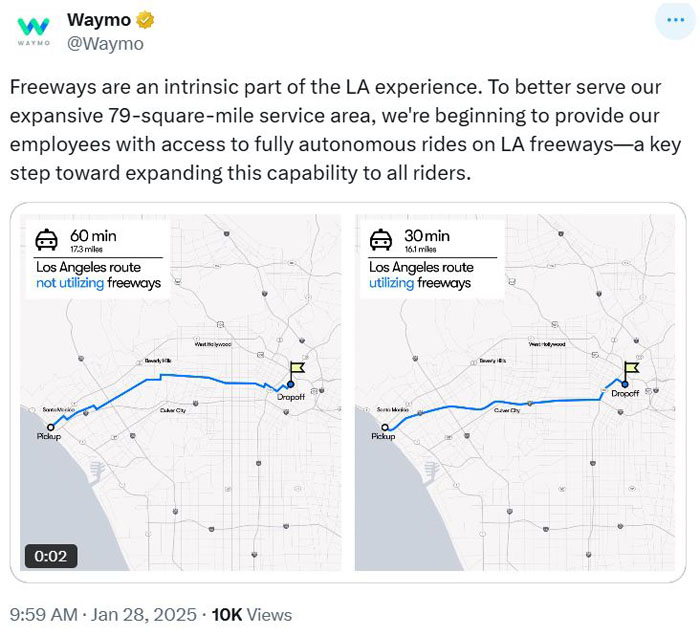Click the Pickup marker on the left map
The width and height of the screenshot is (700, 636).
click(50, 427)
